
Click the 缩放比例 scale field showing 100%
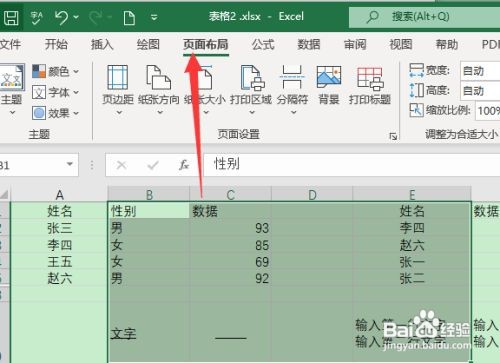[488, 111]
